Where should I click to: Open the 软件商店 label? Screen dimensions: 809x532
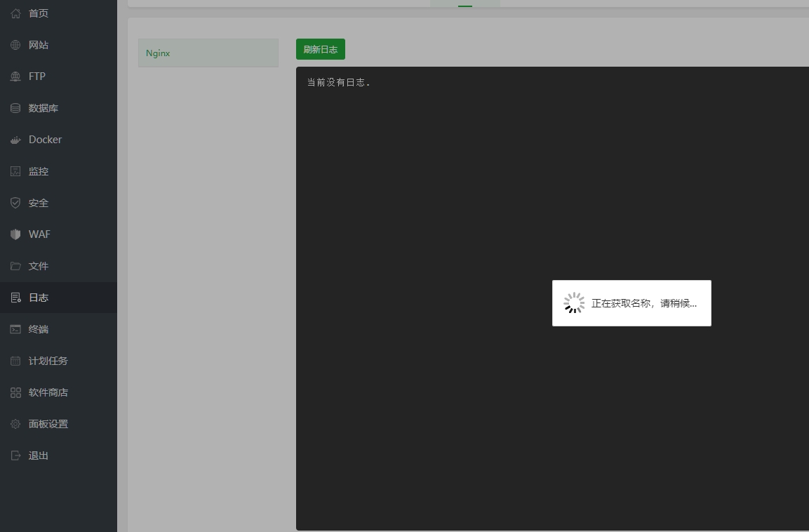pyautogui.click(x=48, y=392)
